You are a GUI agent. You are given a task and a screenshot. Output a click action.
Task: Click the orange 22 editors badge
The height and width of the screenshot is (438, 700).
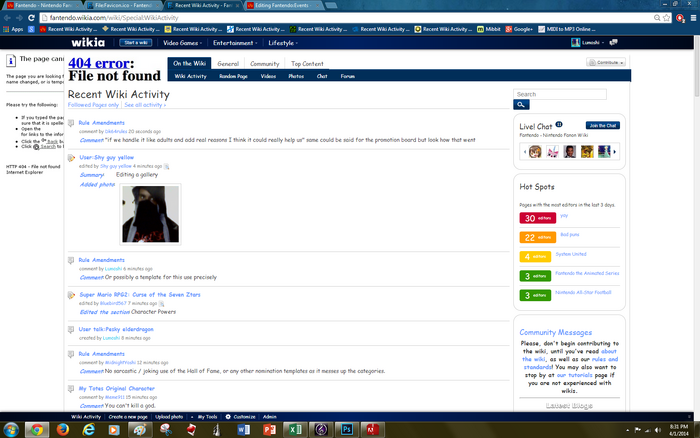pos(538,237)
